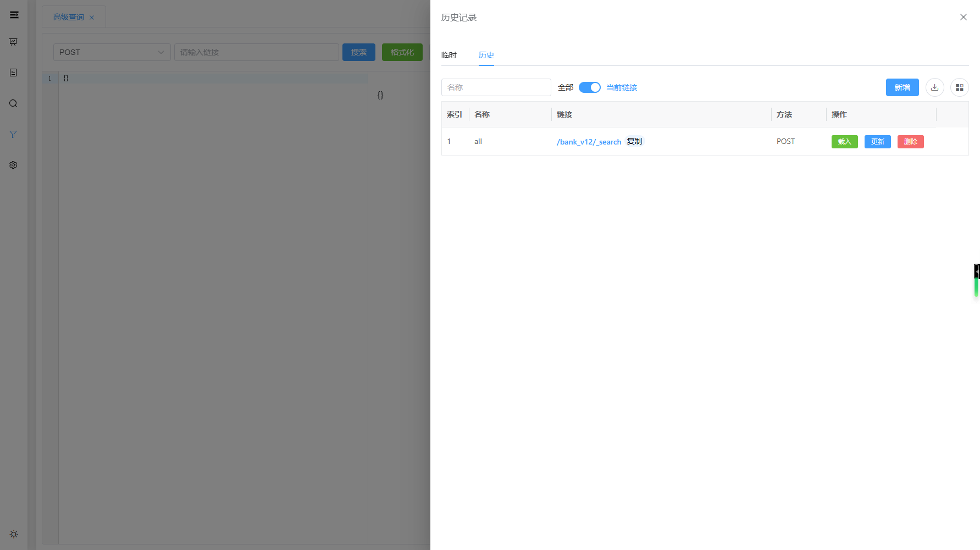Click the floating green widget at right edge
The height and width of the screenshot is (550, 980).
click(x=977, y=280)
